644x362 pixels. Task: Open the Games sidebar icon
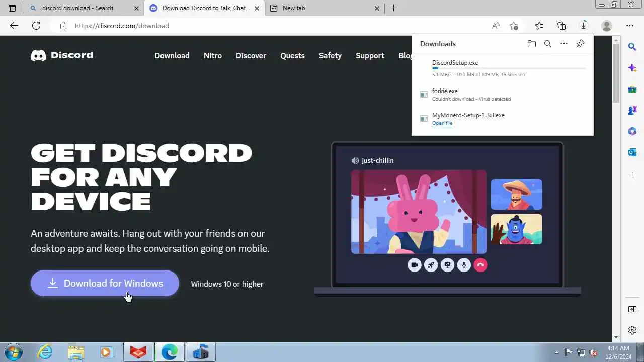pos(632,110)
